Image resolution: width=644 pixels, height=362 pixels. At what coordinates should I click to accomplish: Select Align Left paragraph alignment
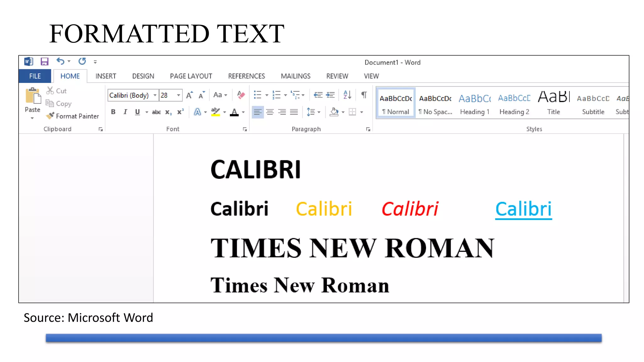click(x=258, y=112)
